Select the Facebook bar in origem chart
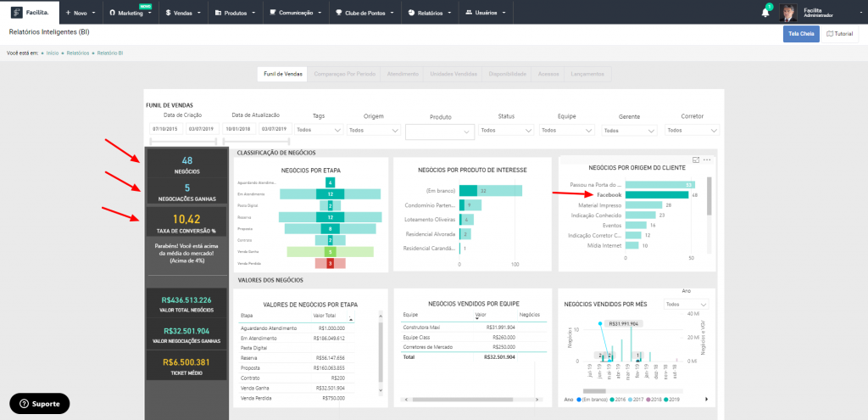Image resolution: width=868 pixels, height=420 pixels. click(x=657, y=195)
